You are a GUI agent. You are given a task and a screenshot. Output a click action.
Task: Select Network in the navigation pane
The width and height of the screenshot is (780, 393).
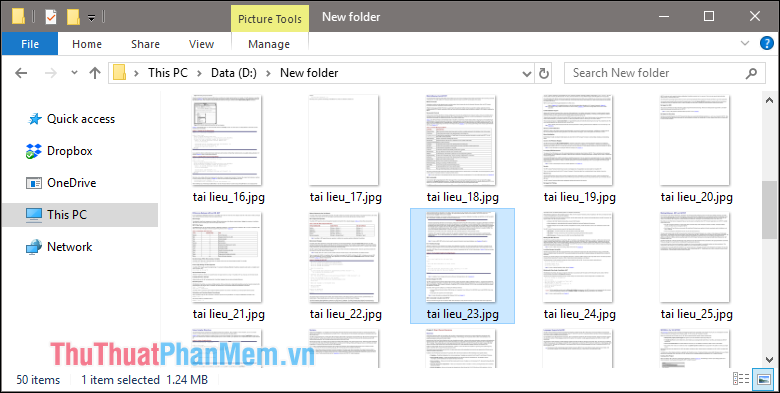70,247
